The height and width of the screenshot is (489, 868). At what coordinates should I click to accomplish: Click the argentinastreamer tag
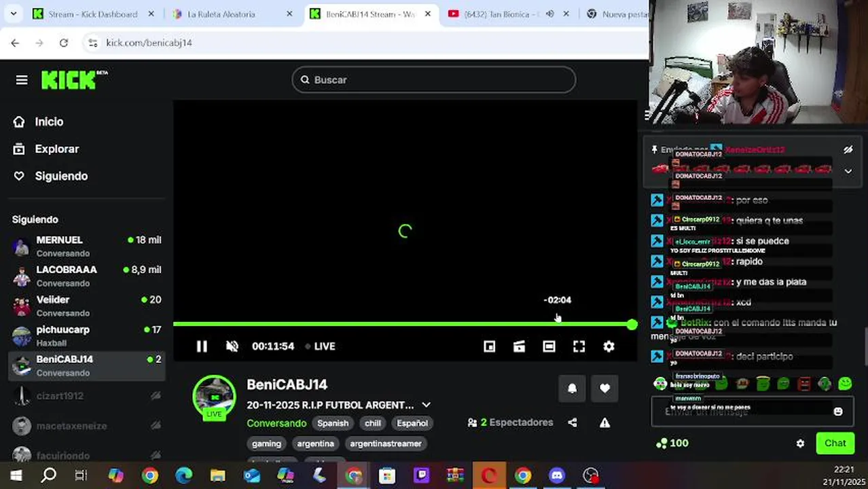coord(386,443)
